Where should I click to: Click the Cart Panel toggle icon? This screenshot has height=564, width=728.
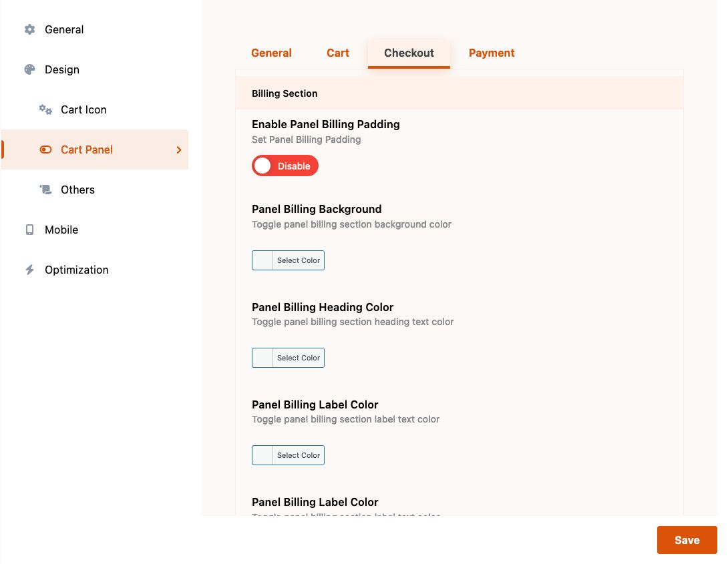45,150
